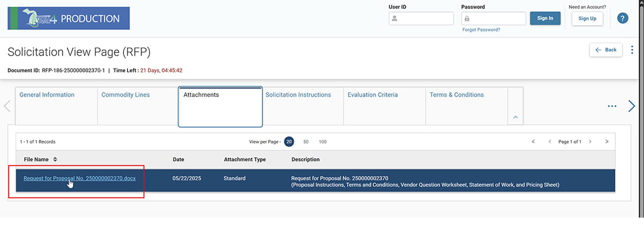Click the Sign Up button
This screenshot has height=229, width=644.
pos(587,18)
